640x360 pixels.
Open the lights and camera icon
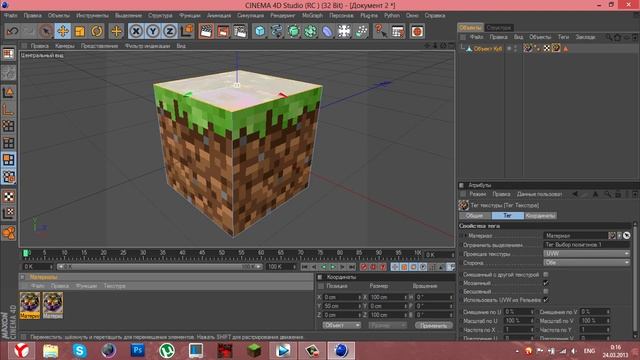coord(361,31)
